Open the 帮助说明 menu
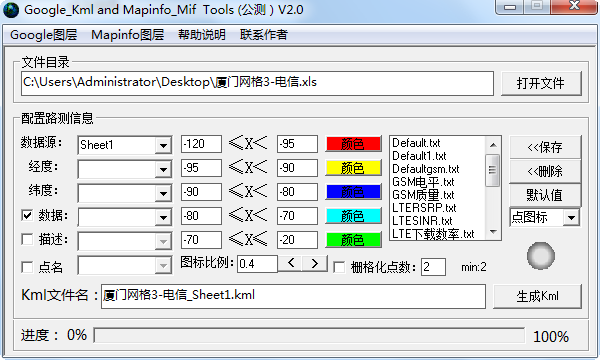 [202, 35]
